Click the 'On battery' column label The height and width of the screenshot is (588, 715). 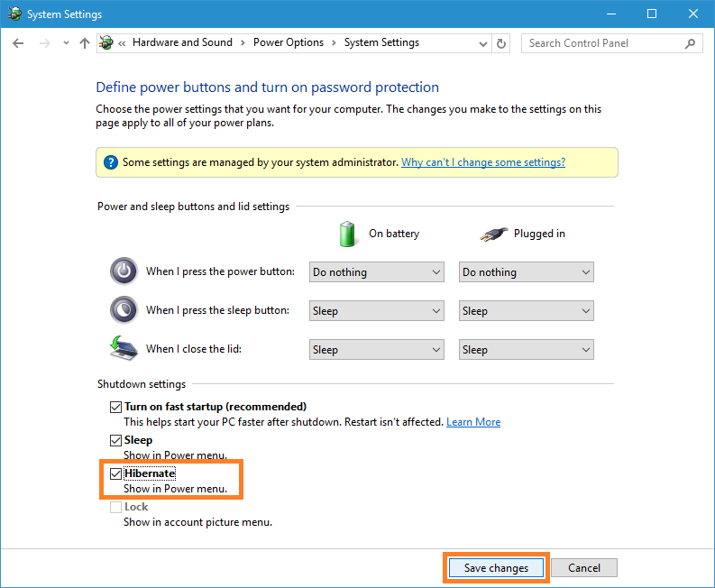point(394,234)
